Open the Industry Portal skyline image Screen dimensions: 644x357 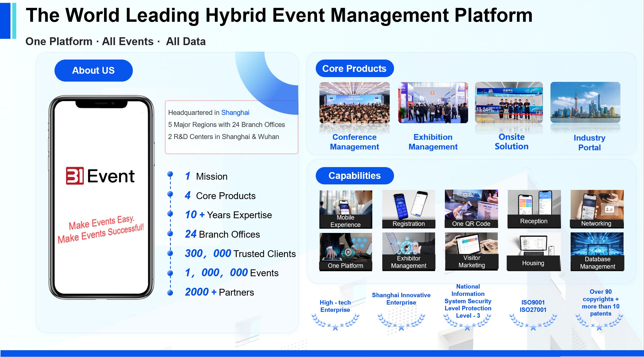click(585, 103)
